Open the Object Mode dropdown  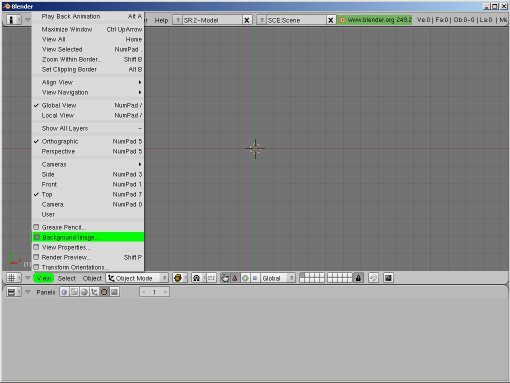(137, 278)
